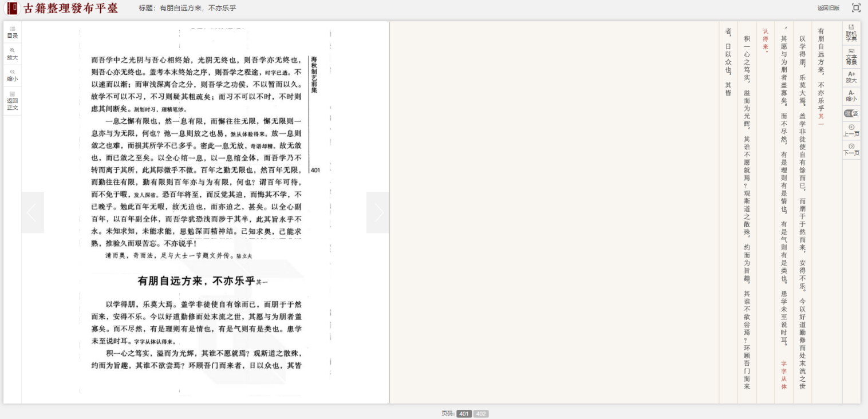
Task: Open the 目录 table of contents
Action: point(12,32)
